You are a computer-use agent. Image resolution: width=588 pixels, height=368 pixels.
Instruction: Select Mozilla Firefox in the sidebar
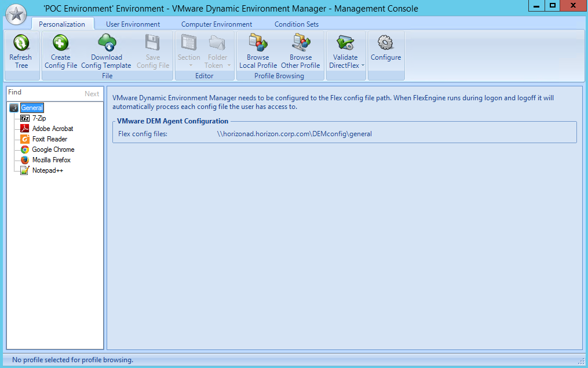(51, 159)
